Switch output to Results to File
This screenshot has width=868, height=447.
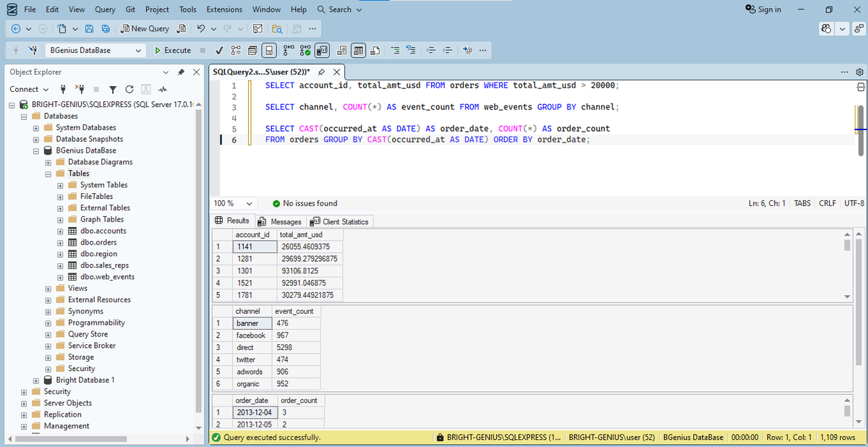click(x=375, y=51)
